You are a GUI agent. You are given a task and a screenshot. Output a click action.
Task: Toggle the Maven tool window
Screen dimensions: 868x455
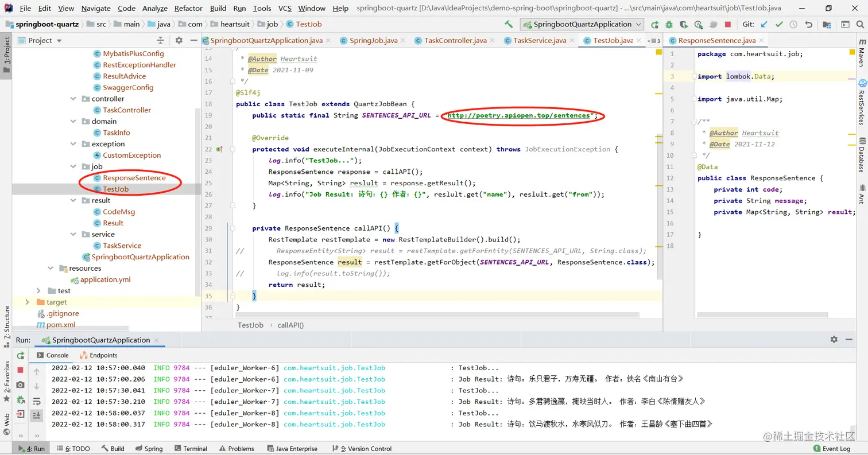click(862, 53)
